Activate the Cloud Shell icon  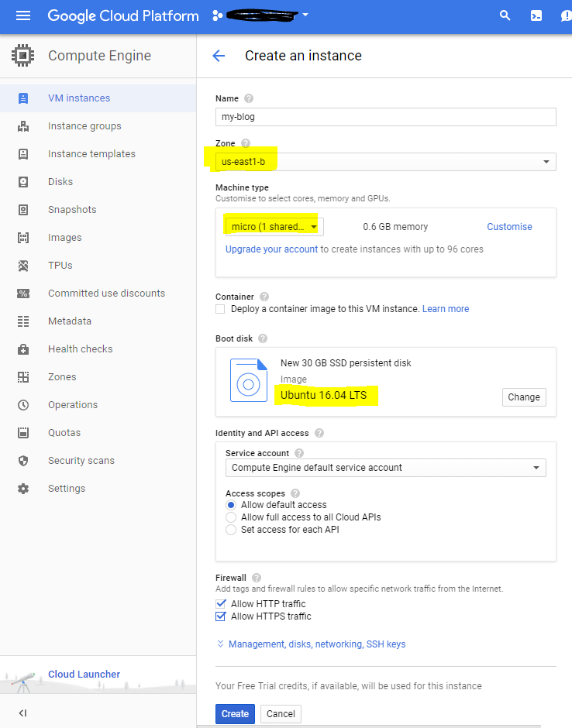(536, 15)
